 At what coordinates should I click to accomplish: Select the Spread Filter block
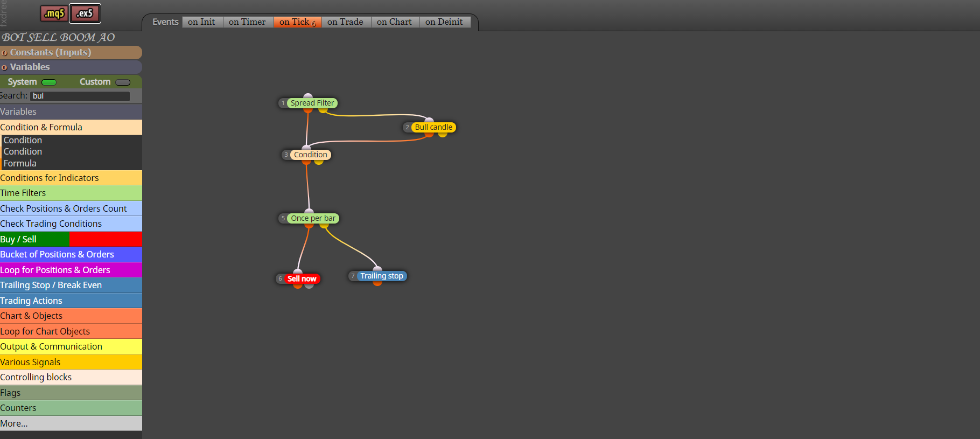click(x=312, y=103)
